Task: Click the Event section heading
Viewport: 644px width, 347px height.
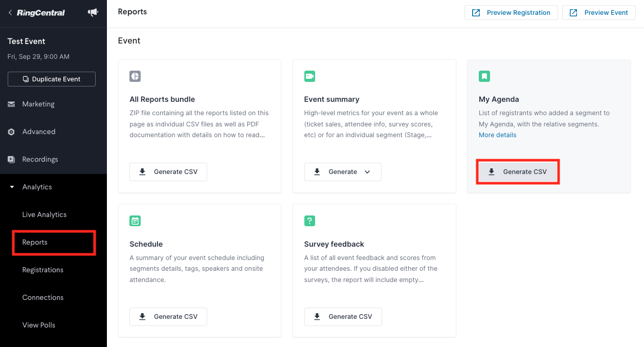Action: (129, 40)
